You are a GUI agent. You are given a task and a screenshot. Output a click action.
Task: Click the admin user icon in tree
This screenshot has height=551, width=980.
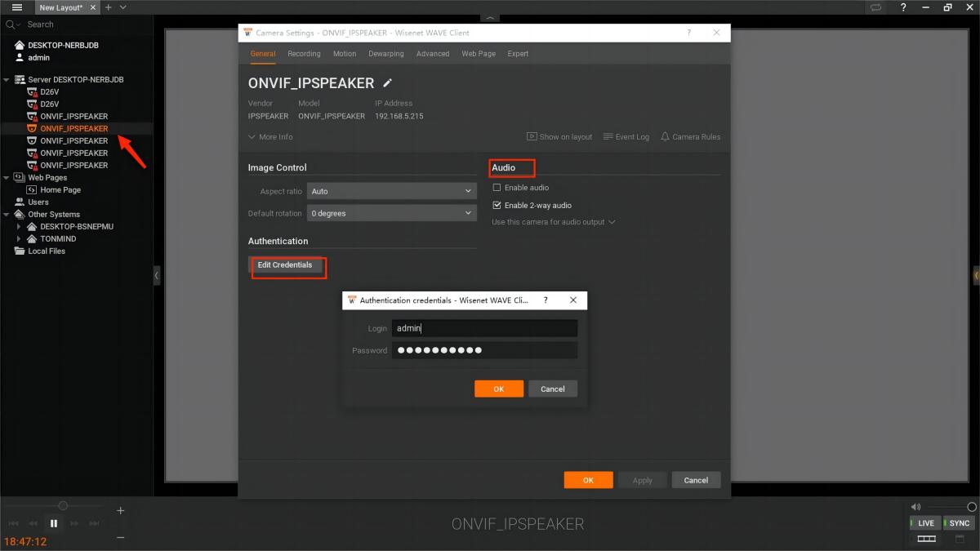click(x=20, y=58)
